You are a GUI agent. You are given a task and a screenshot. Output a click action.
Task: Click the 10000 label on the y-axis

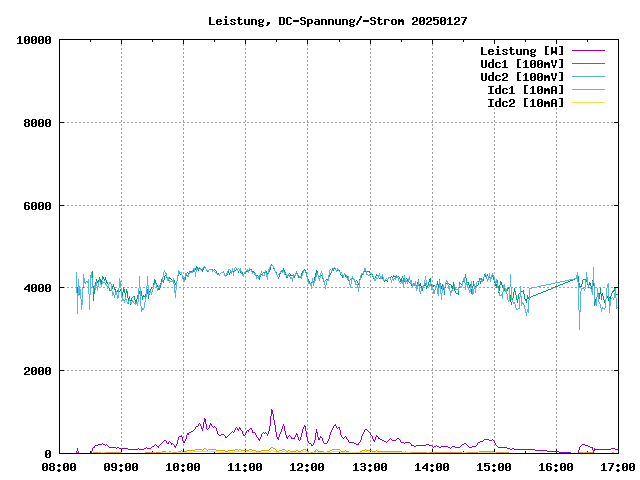click(x=34, y=40)
